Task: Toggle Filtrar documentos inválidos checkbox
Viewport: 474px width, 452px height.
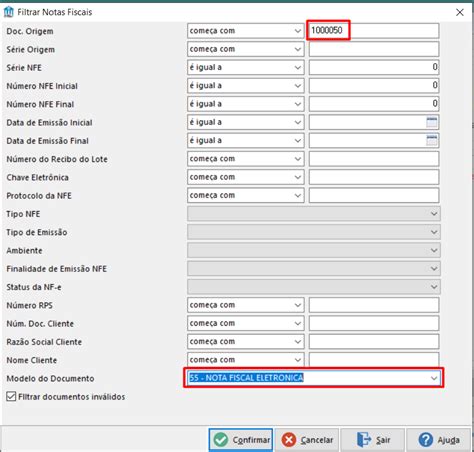Action: tap(11, 397)
